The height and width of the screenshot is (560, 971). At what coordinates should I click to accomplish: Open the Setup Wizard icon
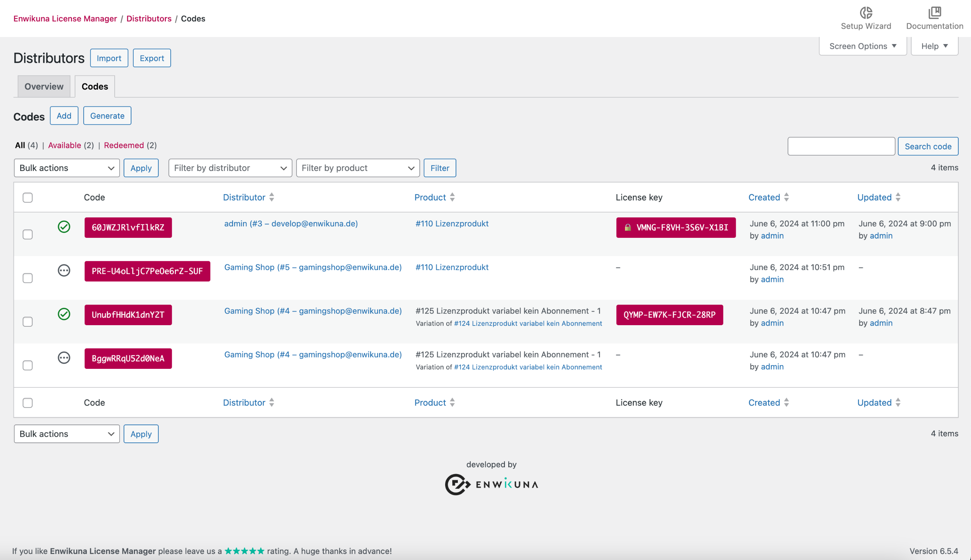[866, 13]
